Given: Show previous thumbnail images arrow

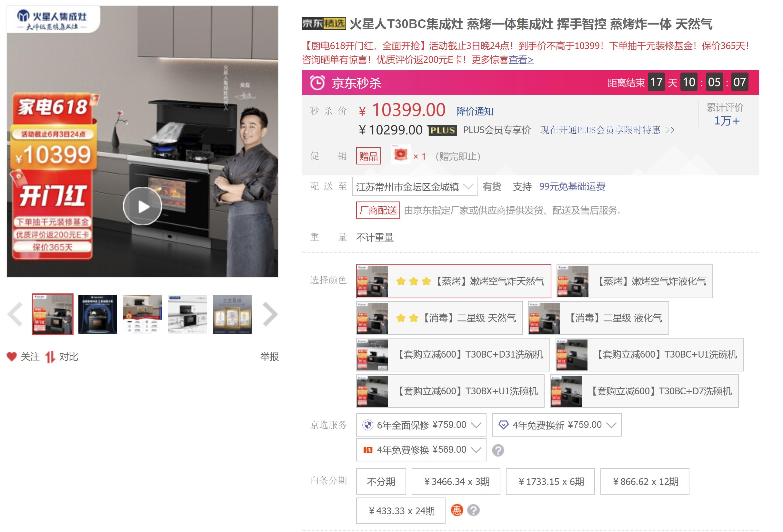Looking at the screenshot, I should 15,314.
